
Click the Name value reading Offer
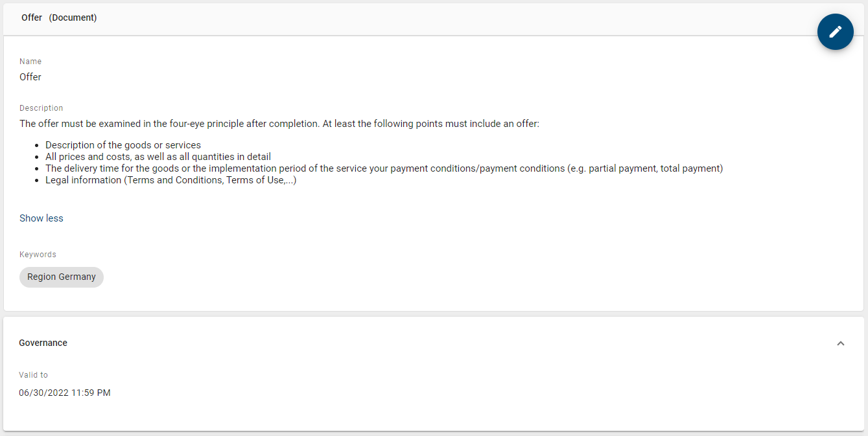tap(30, 76)
